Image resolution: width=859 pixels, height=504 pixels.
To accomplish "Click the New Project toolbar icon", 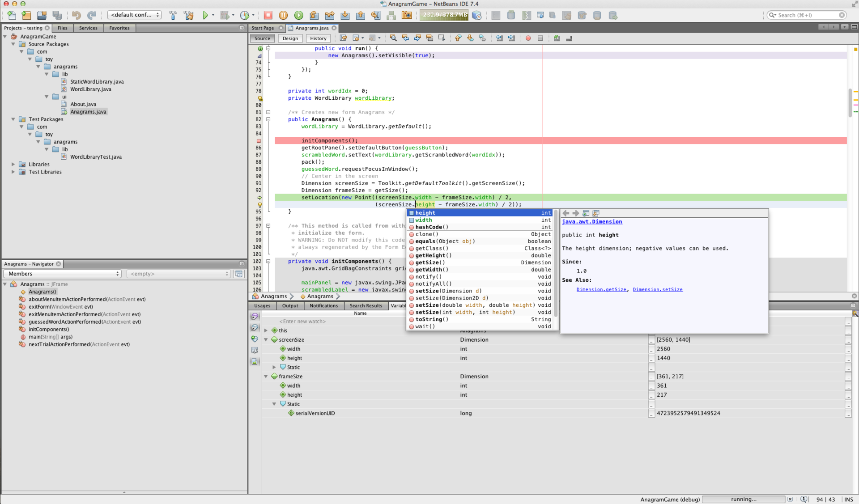I will pyautogui.click(x=26, y=15).
